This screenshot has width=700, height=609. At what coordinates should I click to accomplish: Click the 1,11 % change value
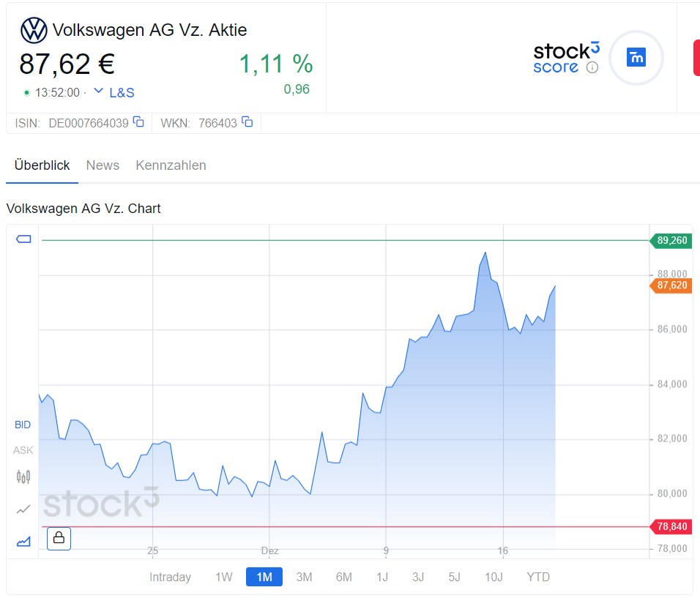[276, 64]
